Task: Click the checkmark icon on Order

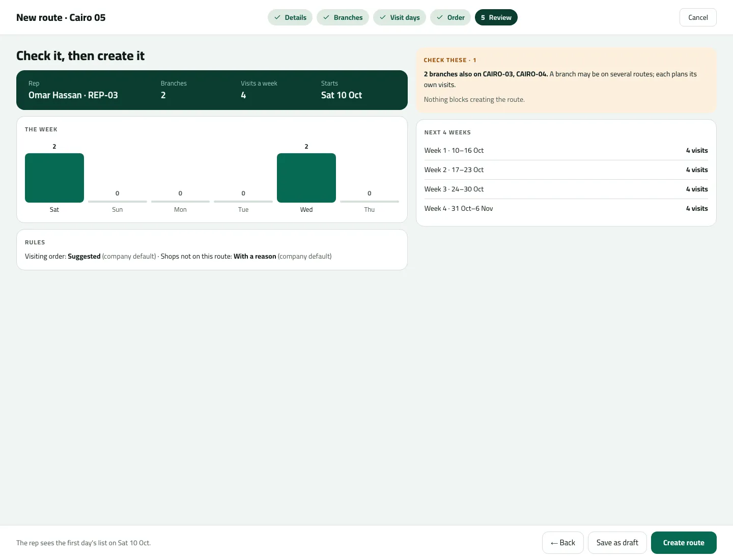Action: pyautogui.click(x=440, y=17)
